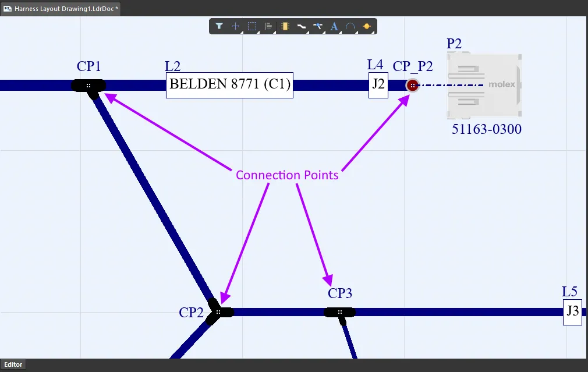Select the text string A tool
This screenshot has width=588, height=372.
click(334, 26)
